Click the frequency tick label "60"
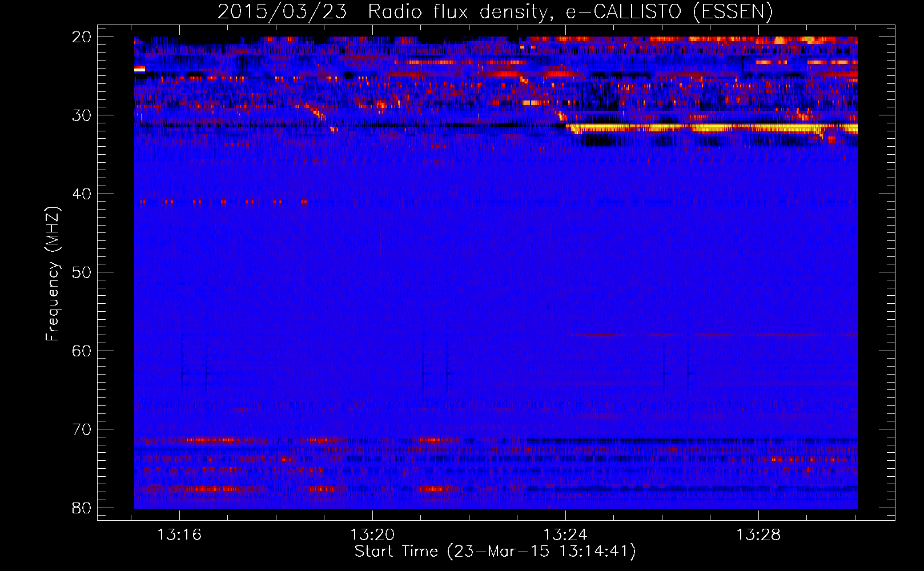924x571 pixels. [82, 351]
